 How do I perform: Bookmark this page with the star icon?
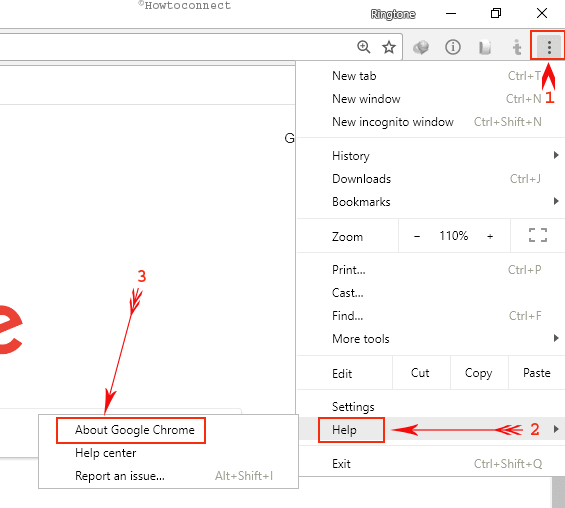point(389,47)
